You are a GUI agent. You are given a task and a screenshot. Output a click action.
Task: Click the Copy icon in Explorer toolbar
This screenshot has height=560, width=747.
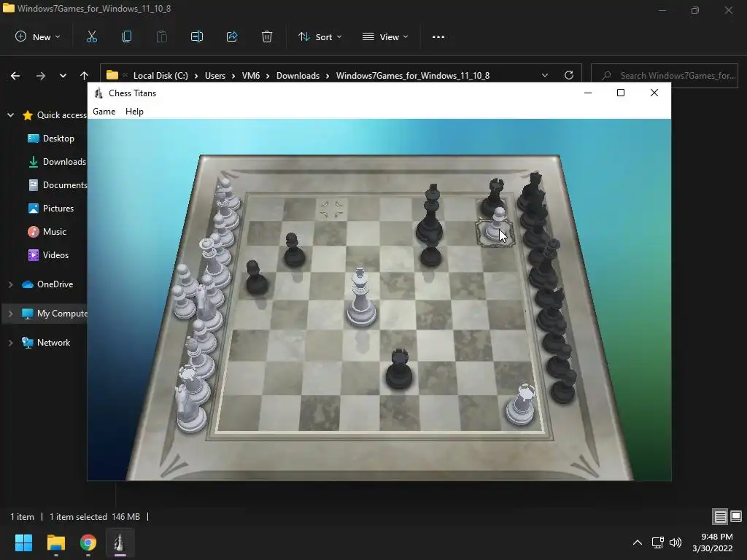coord(127,36)
